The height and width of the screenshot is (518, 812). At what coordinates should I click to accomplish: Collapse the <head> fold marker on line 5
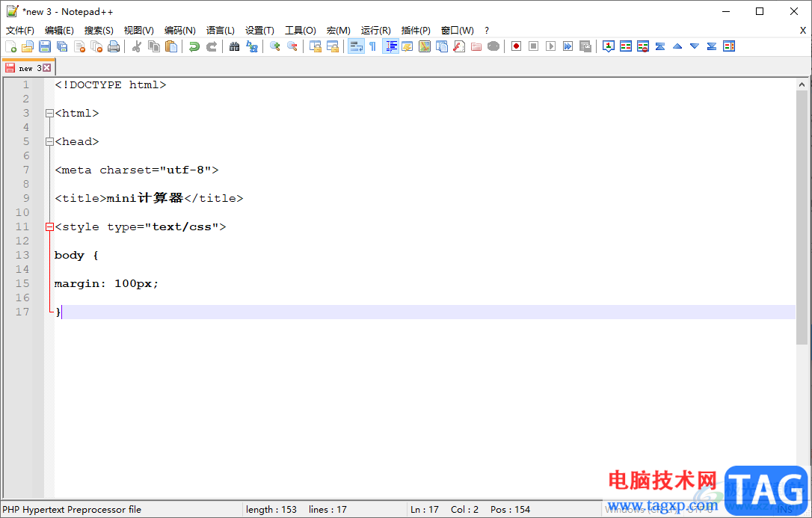(x=49, y=142)
